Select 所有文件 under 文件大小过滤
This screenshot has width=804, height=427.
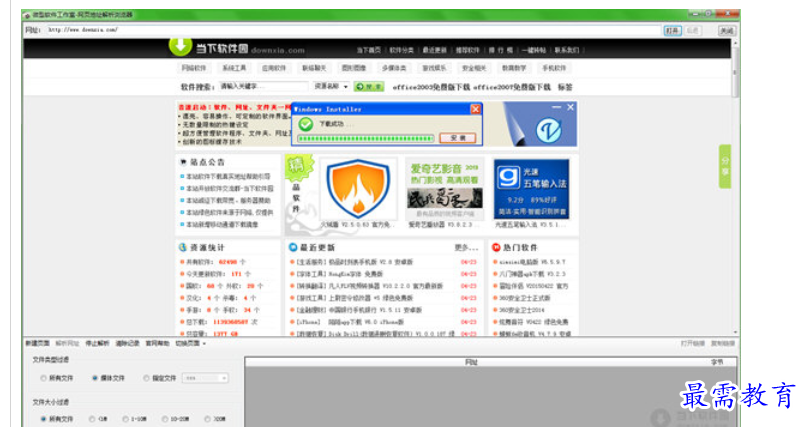[x=43, y=419]
